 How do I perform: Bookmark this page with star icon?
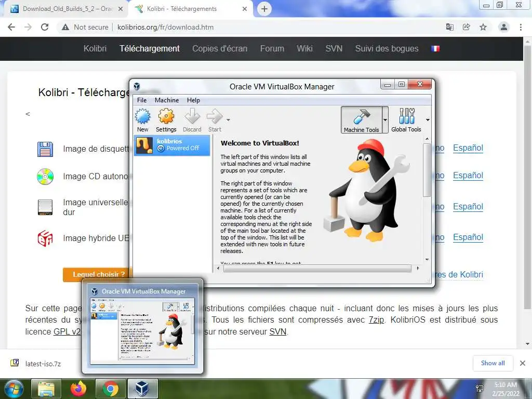point(483,27)
